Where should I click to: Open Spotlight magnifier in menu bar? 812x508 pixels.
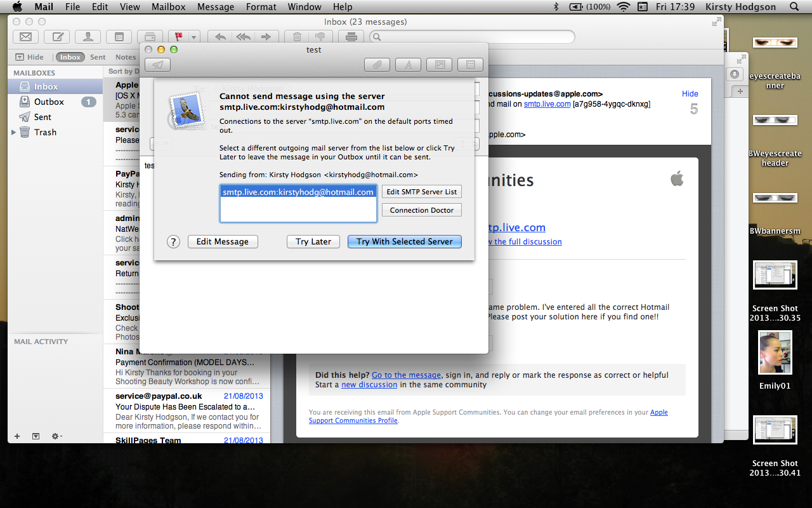(x=794, y=7)
